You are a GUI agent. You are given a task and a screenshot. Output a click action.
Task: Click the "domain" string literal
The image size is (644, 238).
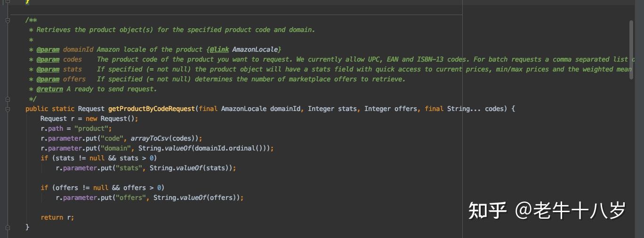tap(115, 148)
